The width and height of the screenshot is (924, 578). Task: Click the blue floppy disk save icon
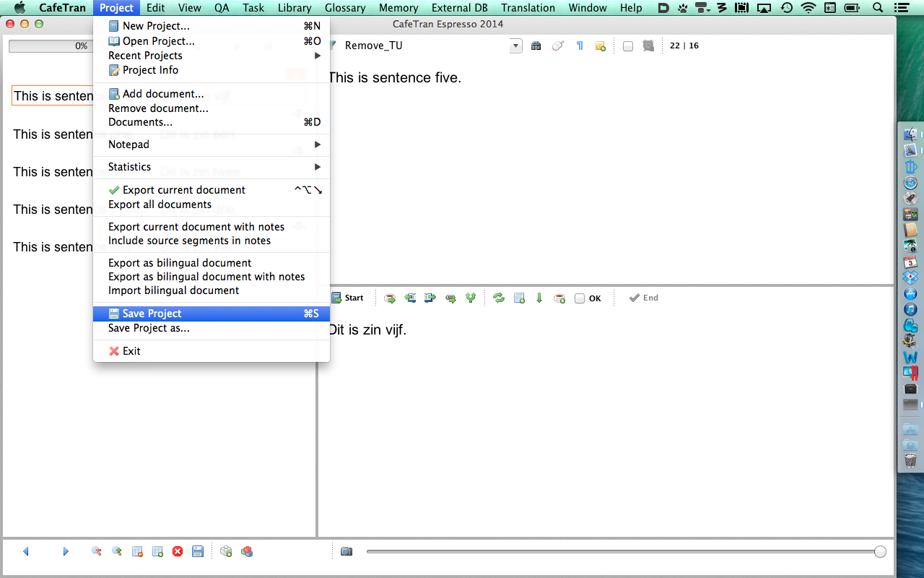pos(198,551)
